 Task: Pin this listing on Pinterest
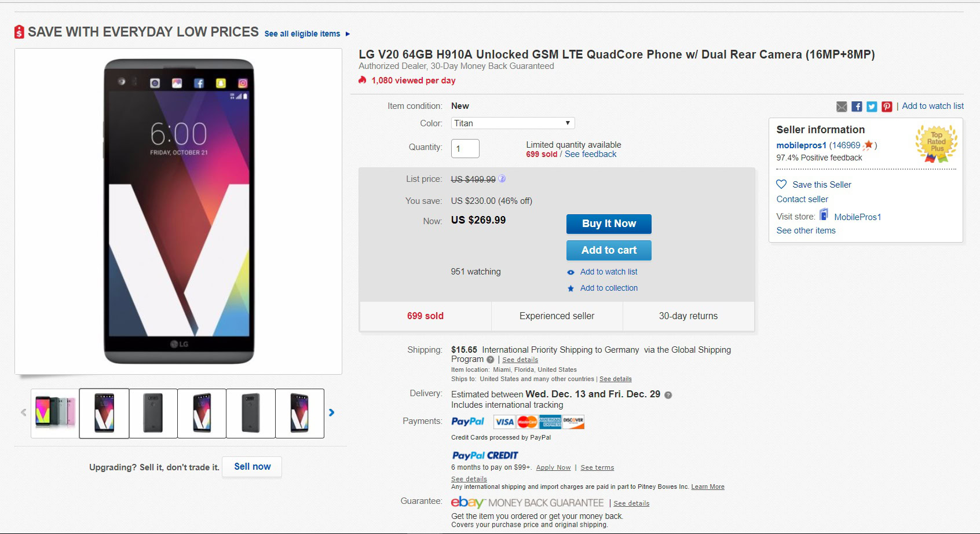pyautogui.click(x=887, y=107)
